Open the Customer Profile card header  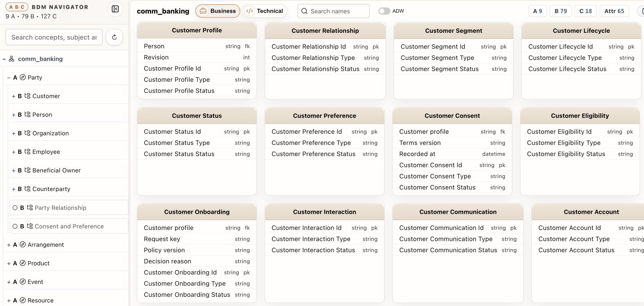tap(197, 30)
